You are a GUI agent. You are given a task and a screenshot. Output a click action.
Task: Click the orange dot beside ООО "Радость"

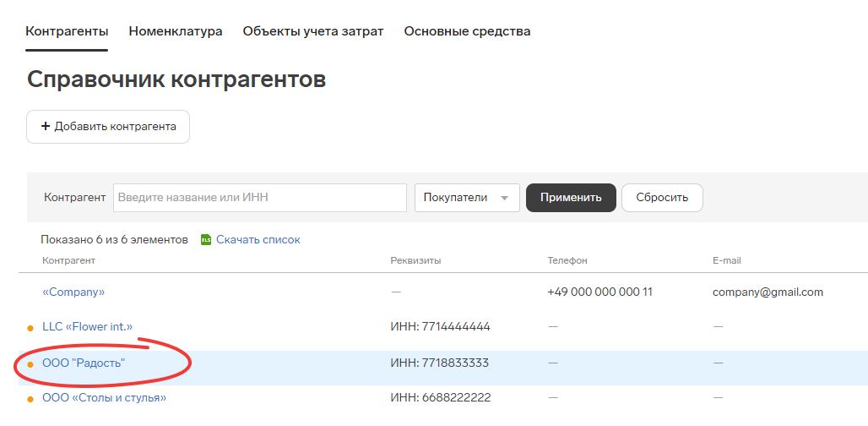(x=30, y=364)
